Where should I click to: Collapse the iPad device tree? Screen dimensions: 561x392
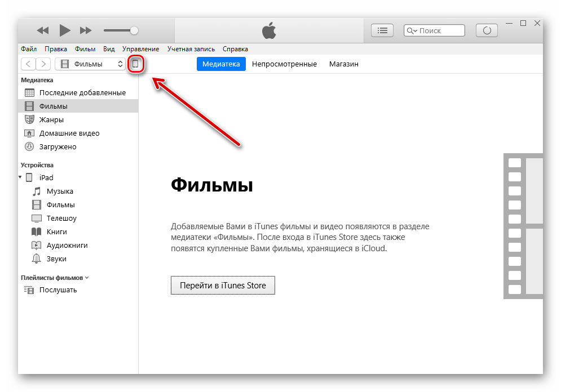(20, 177)
